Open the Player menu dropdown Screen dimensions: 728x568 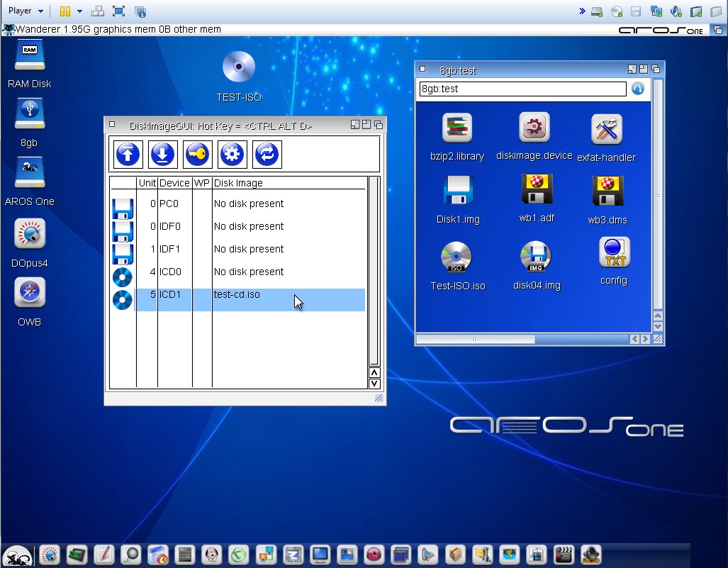coord(26,11)
